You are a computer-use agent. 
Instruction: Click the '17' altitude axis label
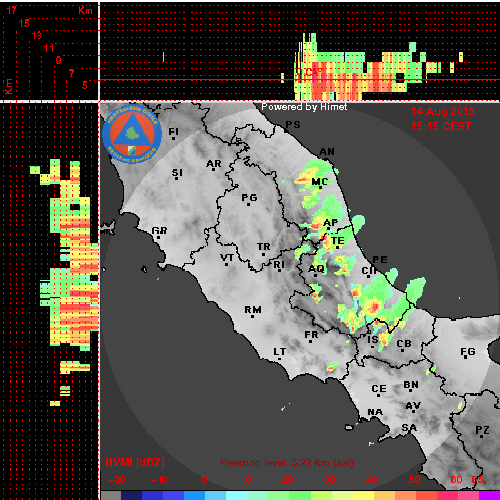[11, 10]
